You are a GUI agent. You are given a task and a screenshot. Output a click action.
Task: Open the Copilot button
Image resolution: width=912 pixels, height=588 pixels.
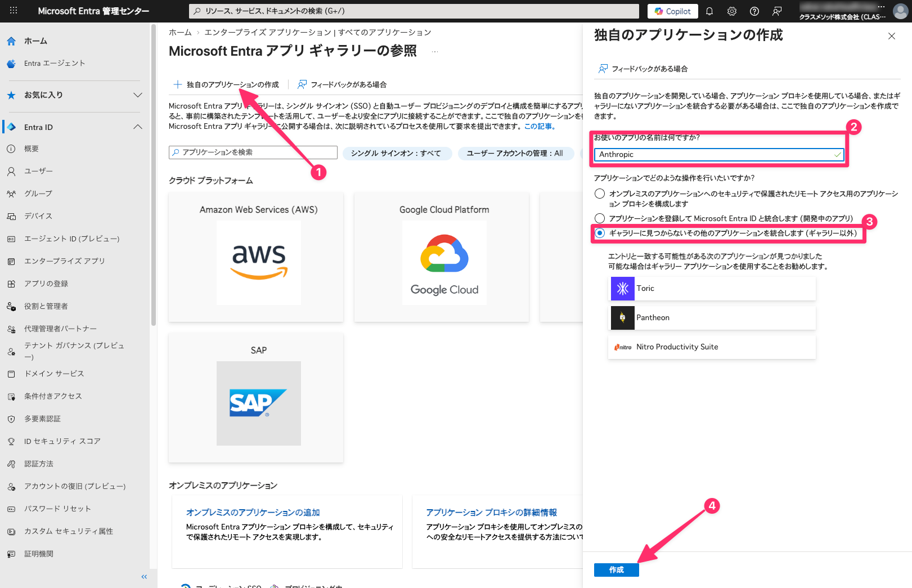click(673, 11)
